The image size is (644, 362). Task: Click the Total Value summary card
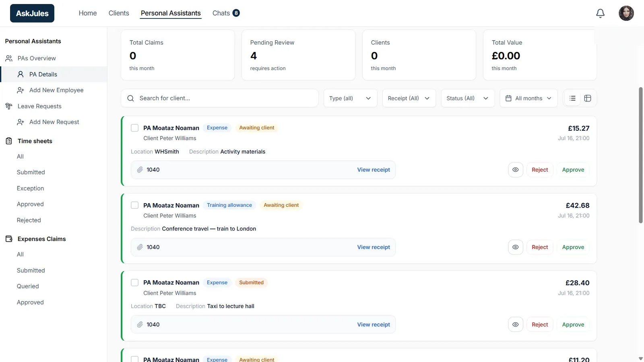[540, 55]
